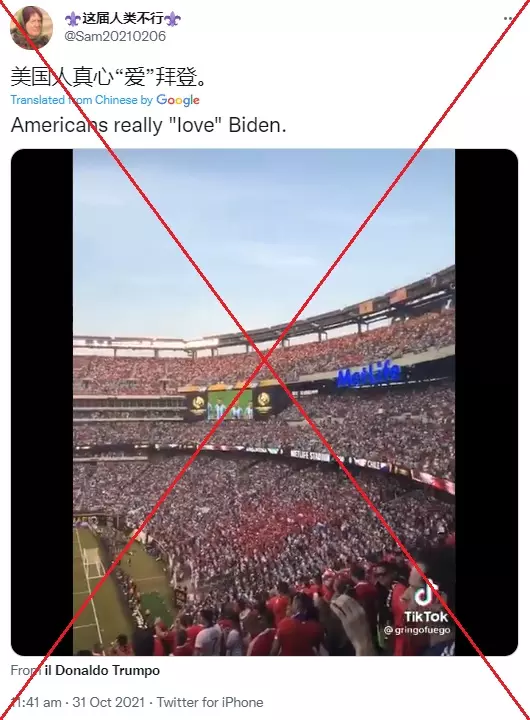Click the Google logo beside the translation note

coord(178,100)
